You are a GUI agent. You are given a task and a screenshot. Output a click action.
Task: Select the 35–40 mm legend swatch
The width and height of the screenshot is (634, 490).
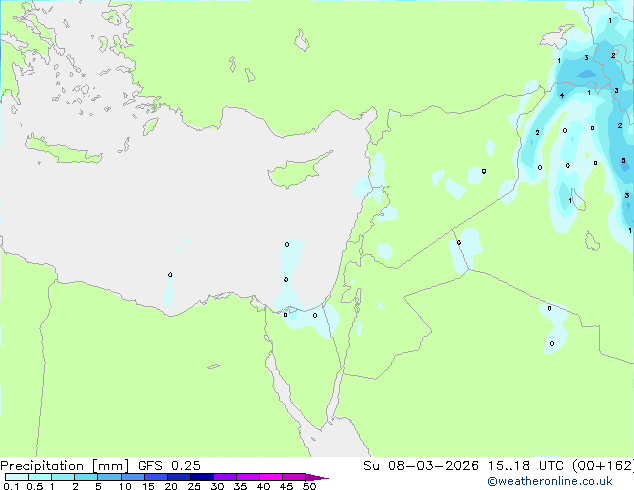[248, 477]
